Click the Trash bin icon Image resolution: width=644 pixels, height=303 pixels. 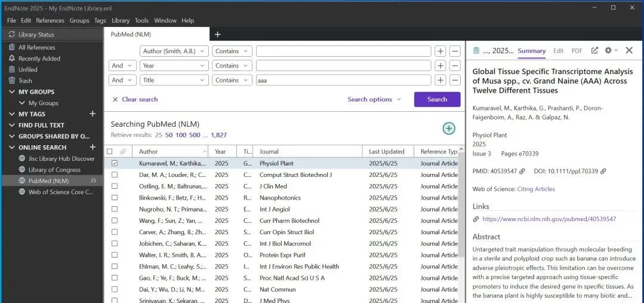[11, 81]
